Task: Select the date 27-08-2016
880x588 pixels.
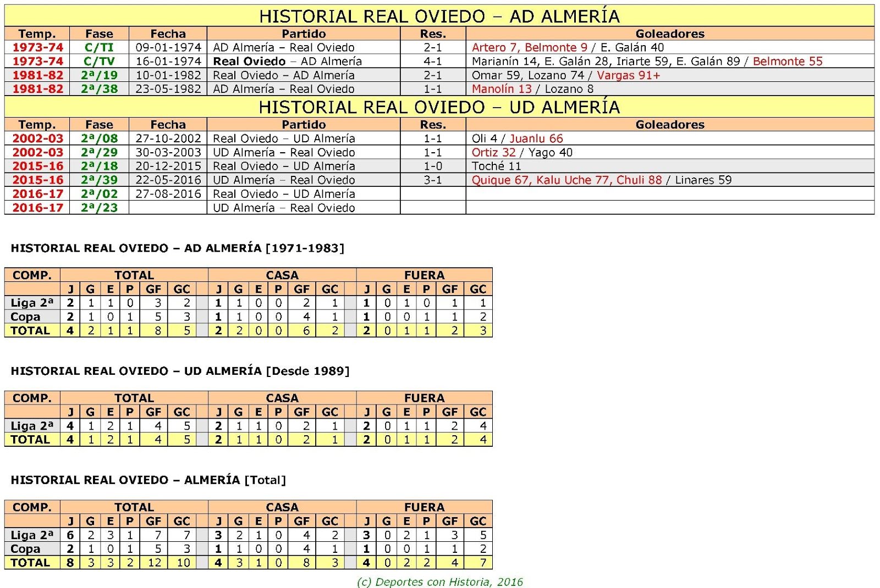Action: coord(168,193)
